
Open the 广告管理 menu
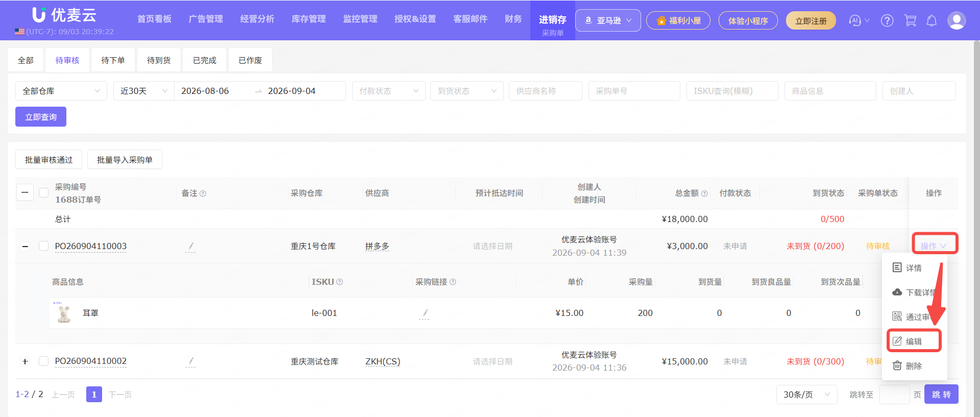click(x=206, y=19)
